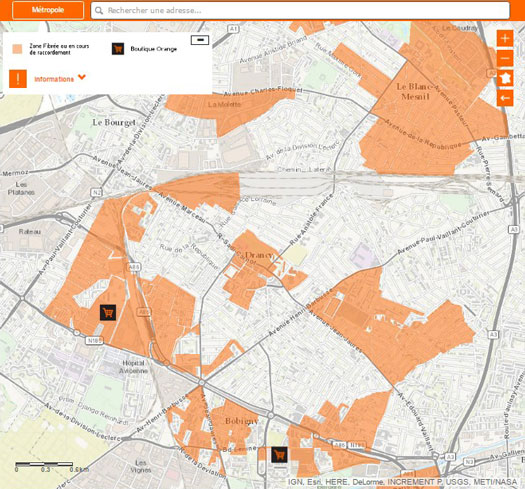Click the back arrow map button
Image resolution: width=525 pixels, height=489 pixels.
505,98
